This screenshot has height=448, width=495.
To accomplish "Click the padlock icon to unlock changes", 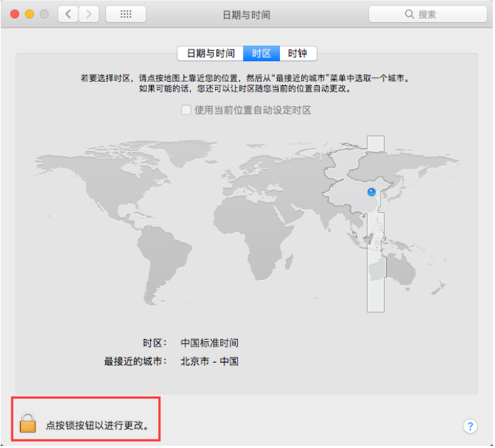I will point(28,423).
